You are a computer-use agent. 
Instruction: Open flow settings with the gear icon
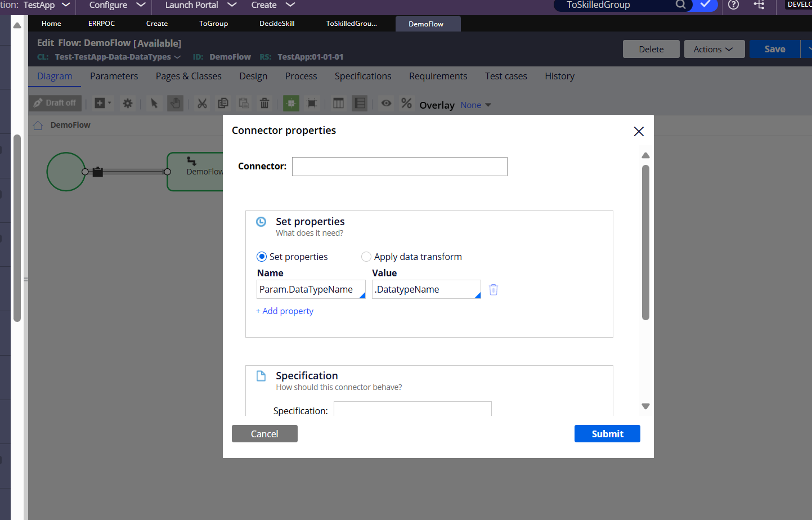[128, 104]
